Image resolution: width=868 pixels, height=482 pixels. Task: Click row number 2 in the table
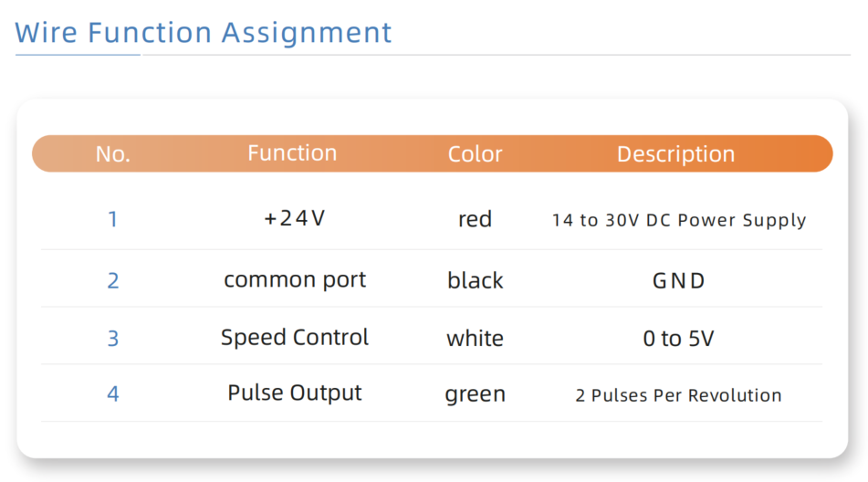click(x=113, y=280)
